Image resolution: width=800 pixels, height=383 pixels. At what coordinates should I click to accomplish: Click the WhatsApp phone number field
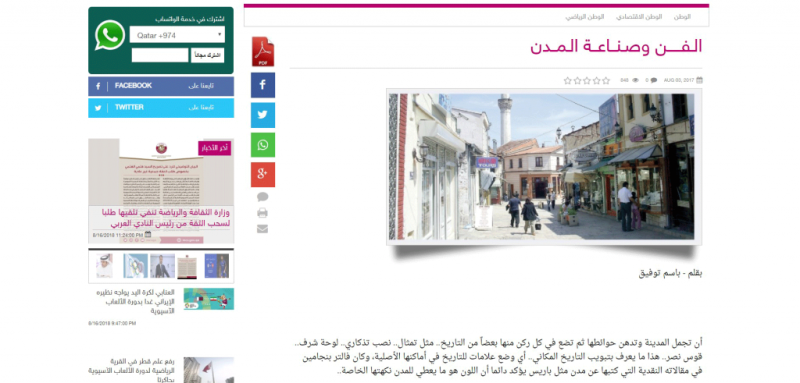[x=160, y=55]
